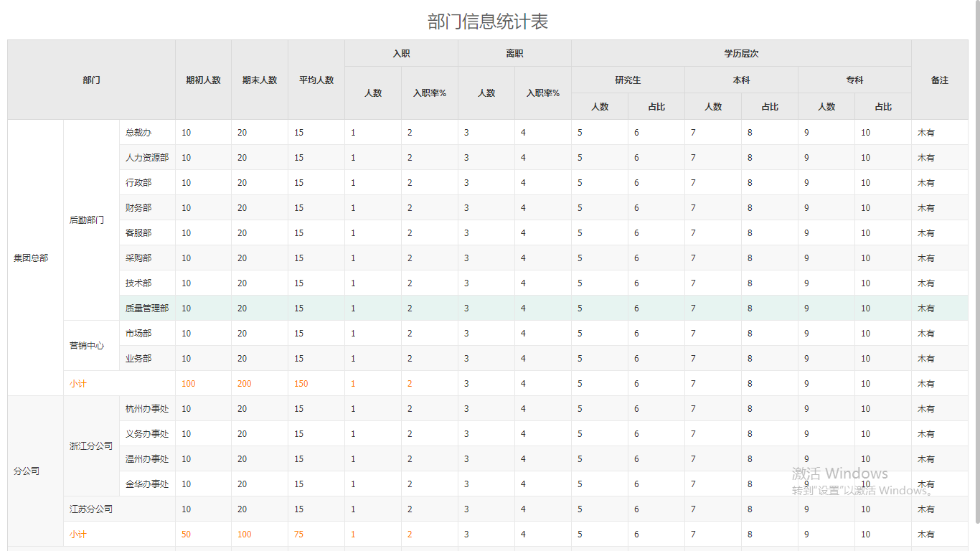Click the 总裁办 department cell
980x551 pixels.
click(147, 132)
